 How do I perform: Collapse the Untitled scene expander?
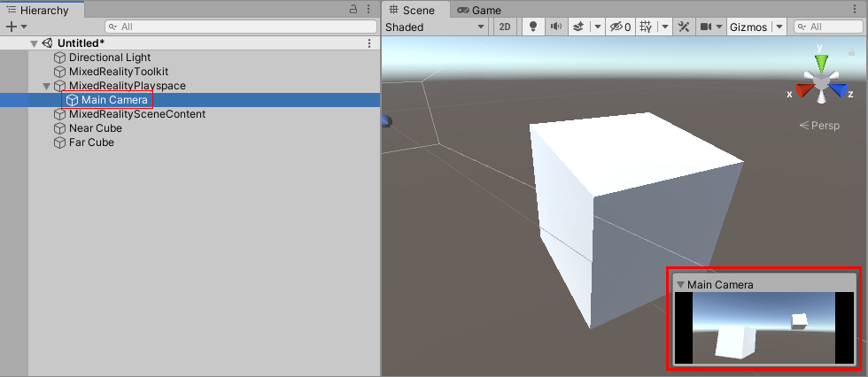tap(35, 43)
